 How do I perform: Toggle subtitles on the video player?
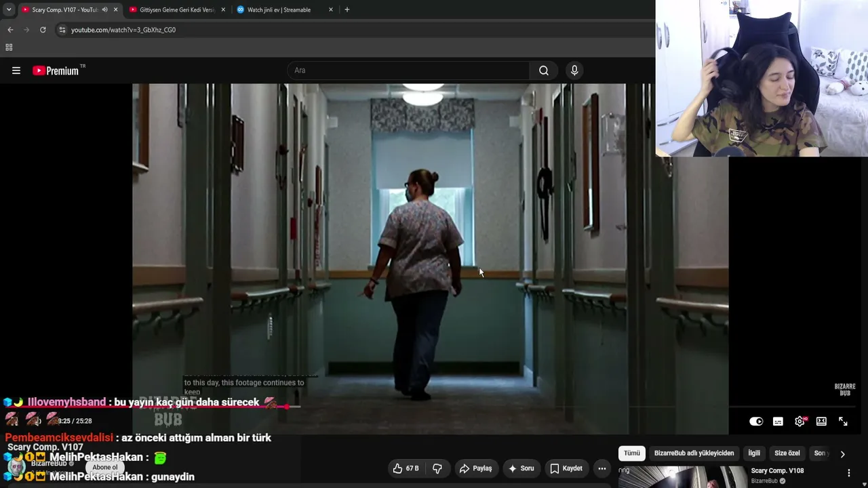(778, 422)
